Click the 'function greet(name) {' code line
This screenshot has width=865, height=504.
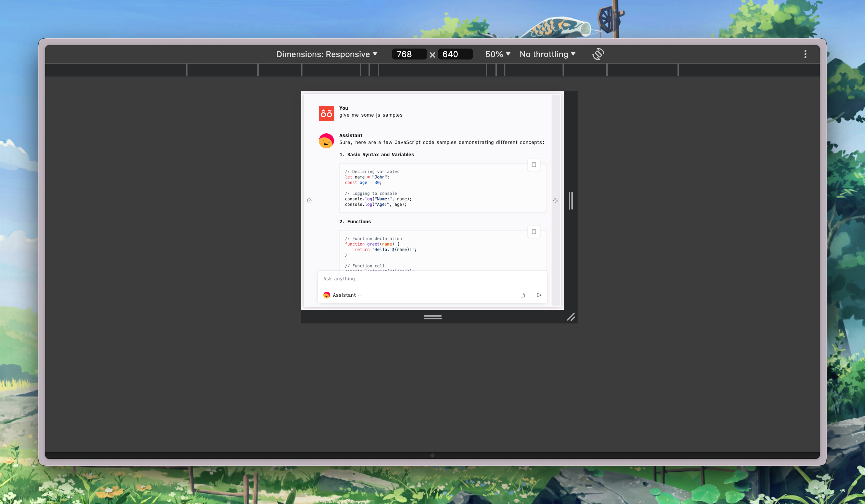tap(372, 244)
